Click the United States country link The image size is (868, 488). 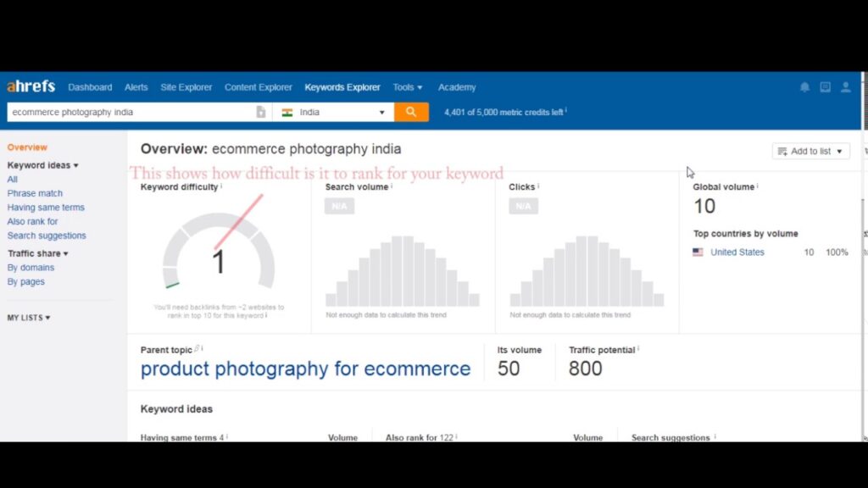737,252
